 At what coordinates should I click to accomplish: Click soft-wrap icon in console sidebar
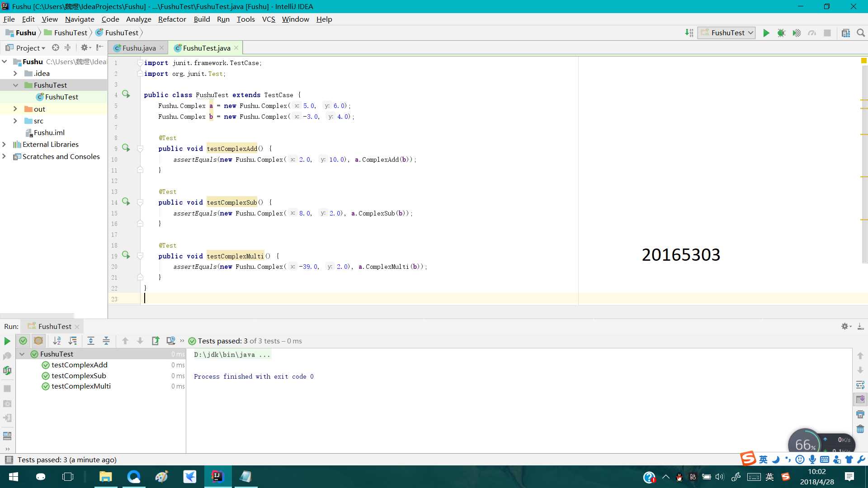pos(860,385)
